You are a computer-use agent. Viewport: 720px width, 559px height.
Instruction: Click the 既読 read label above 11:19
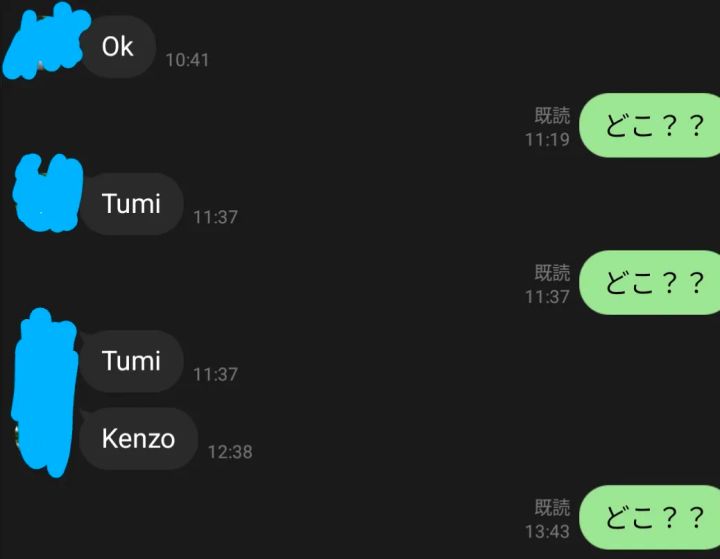tap(551, 116)
